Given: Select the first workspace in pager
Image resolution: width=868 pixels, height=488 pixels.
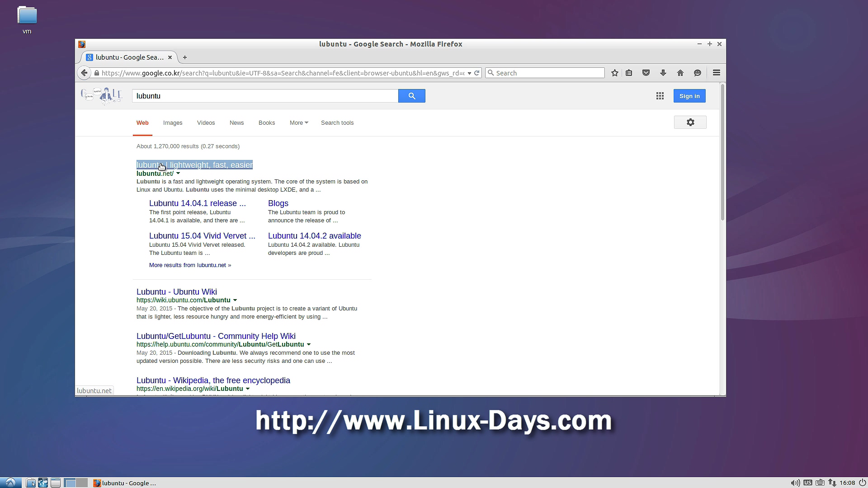Looking at the screenshot, I should (x=70, y=483).
